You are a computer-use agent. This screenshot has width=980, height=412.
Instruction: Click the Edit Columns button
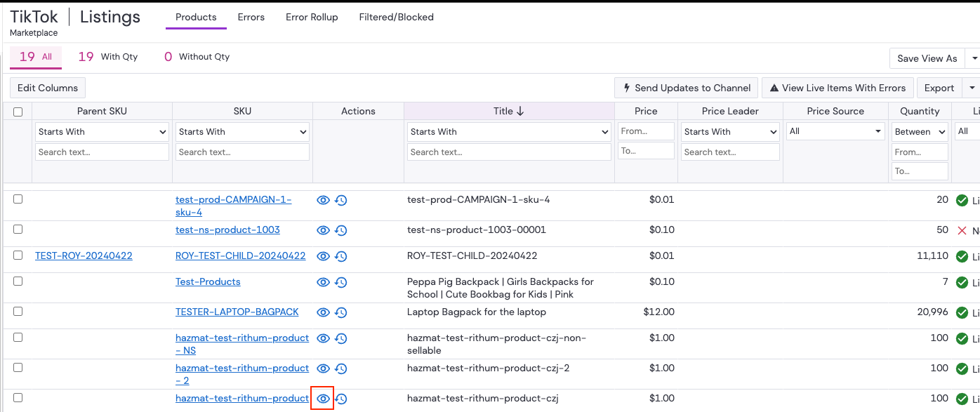coord(48,88)
